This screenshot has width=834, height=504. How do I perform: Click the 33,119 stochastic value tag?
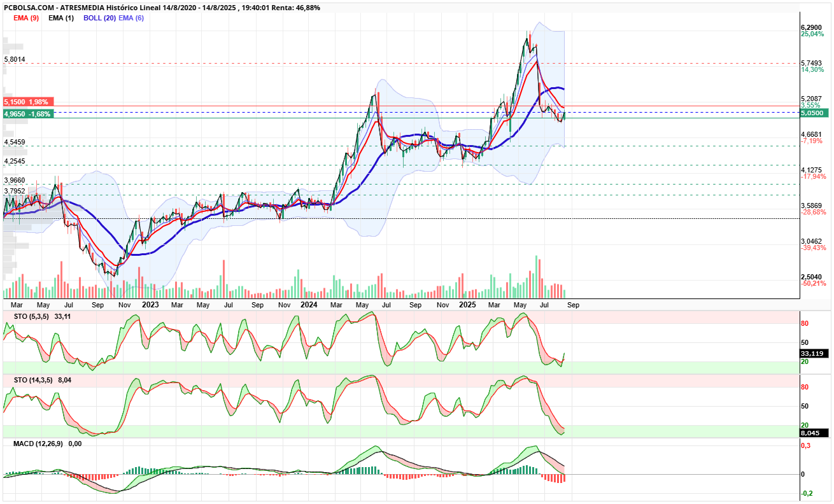pos(814,353)
